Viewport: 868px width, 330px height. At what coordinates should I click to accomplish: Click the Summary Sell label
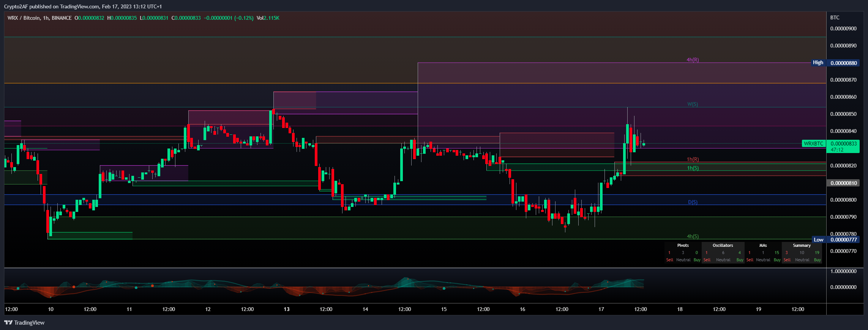787,260
